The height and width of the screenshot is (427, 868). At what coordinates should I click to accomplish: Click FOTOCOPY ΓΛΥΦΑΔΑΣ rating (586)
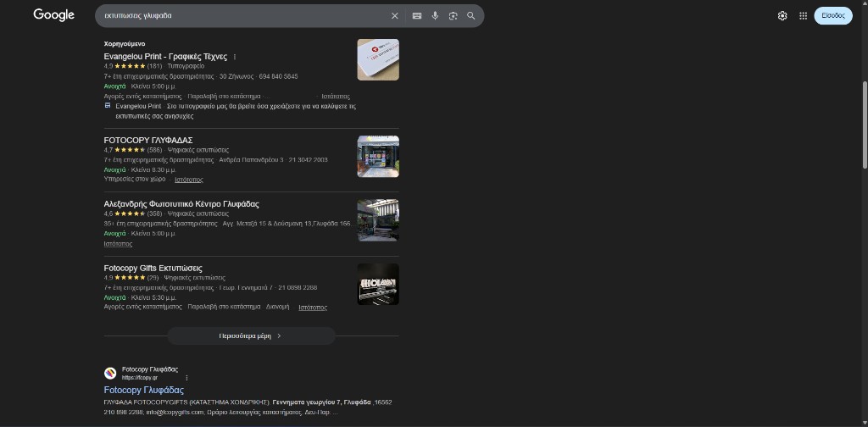[131, 150]
